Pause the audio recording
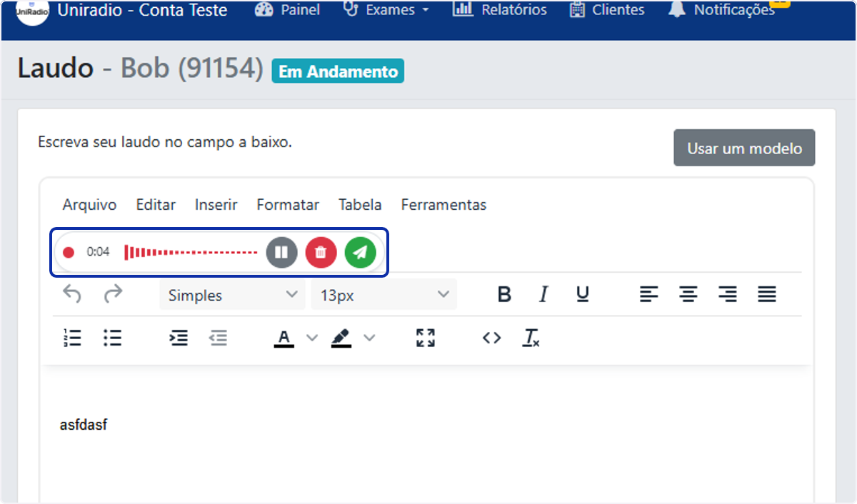This screenshot has width=857, height=504. point(281,252)
